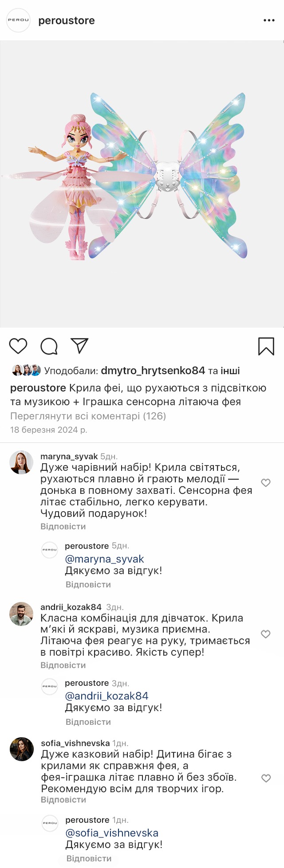
Task: Open the fairy wings product image
Action: (x=142, y=184)
